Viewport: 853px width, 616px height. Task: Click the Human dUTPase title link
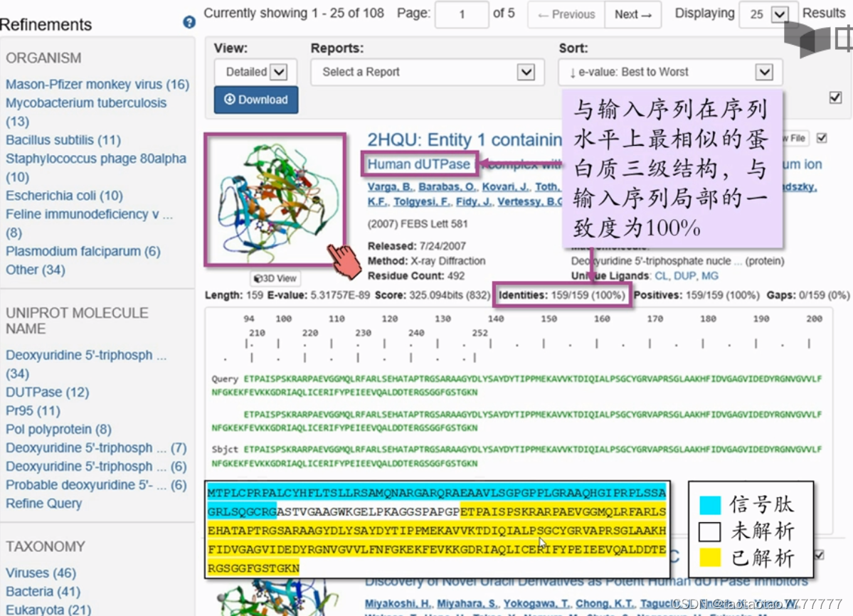pos(419,164)
